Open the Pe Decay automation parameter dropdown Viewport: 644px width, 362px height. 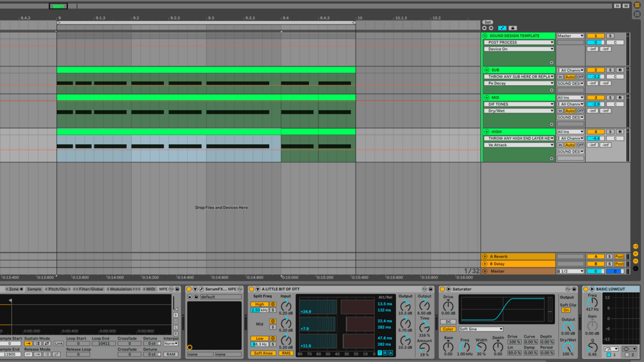[x=519, y=83]
